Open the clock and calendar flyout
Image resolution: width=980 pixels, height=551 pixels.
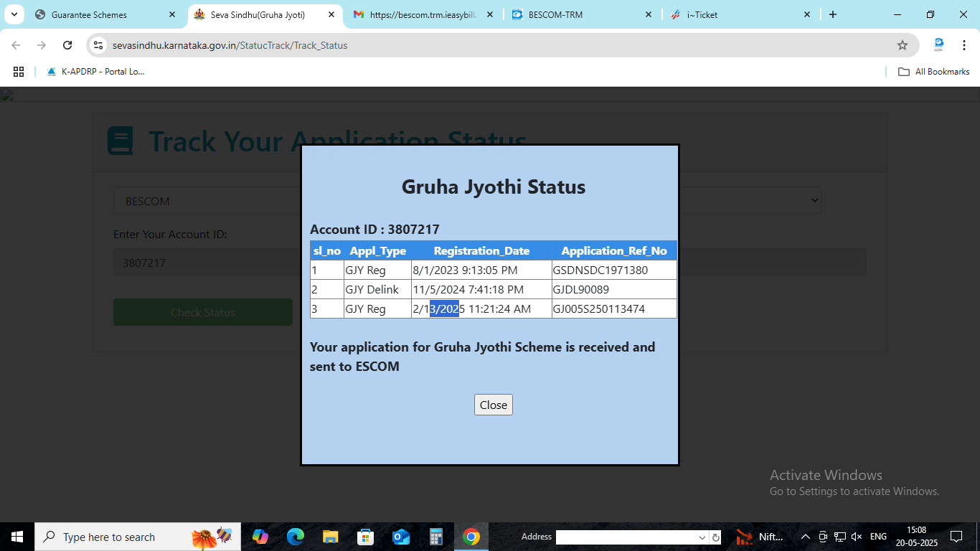916,537
